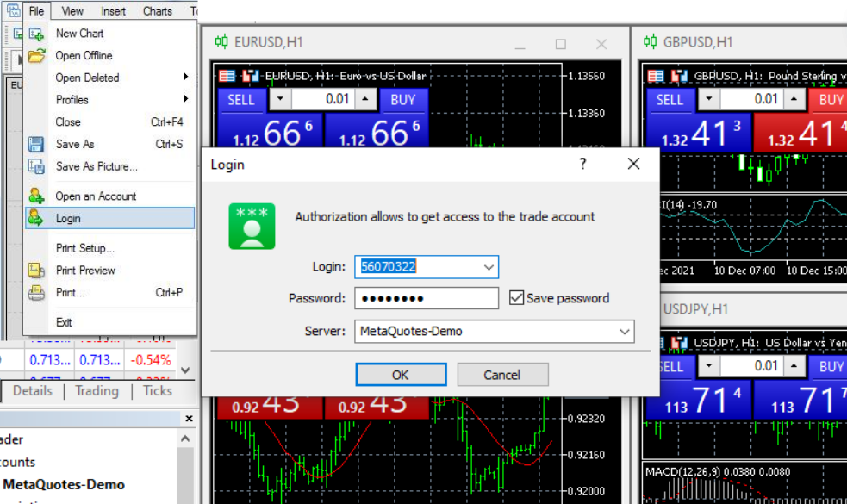847x504 pixels.
Task: Open the Charts menu
Action: click(x=158, y=11)
